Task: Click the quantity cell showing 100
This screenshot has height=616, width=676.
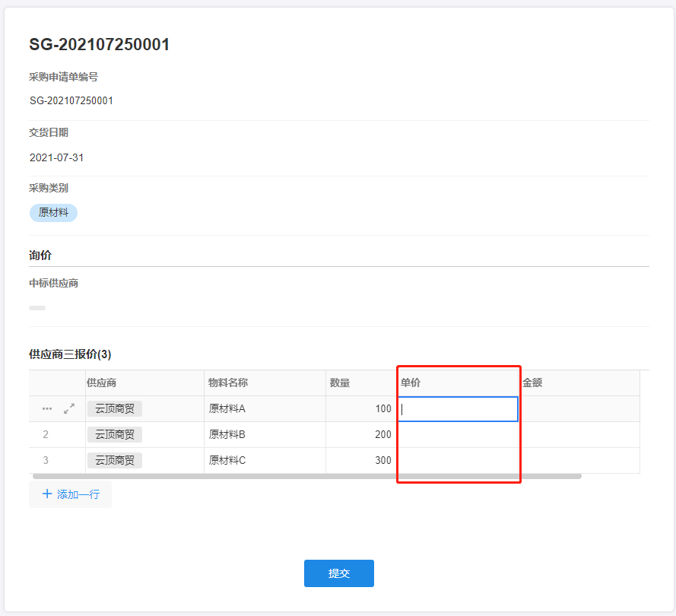Action: click(x=361, y=409)
